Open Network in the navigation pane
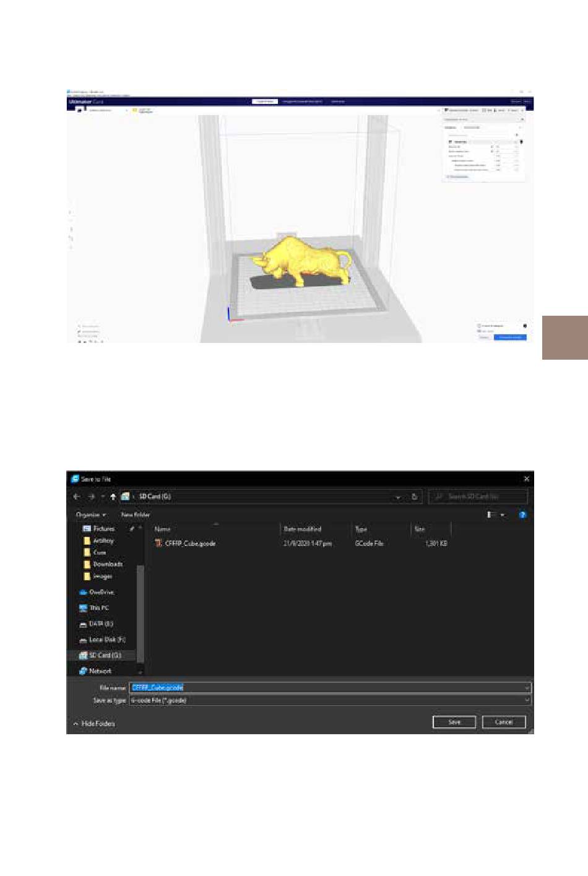 (100, 671)
